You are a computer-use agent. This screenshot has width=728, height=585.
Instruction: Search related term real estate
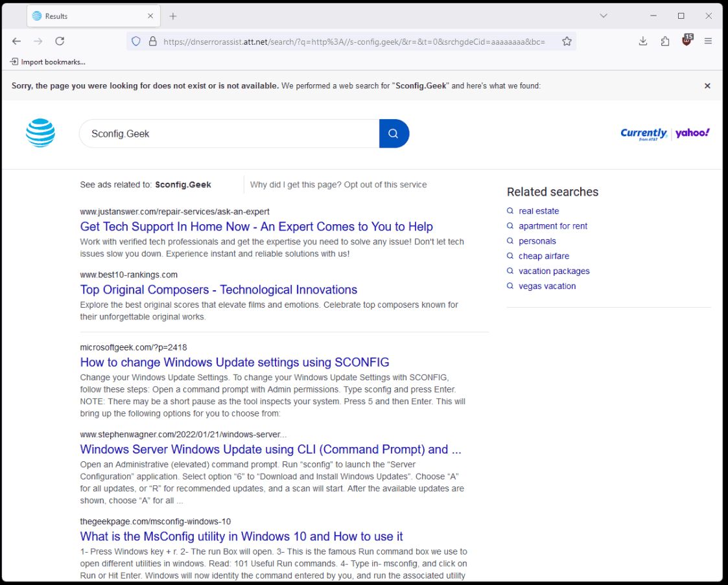click(539, 211)
